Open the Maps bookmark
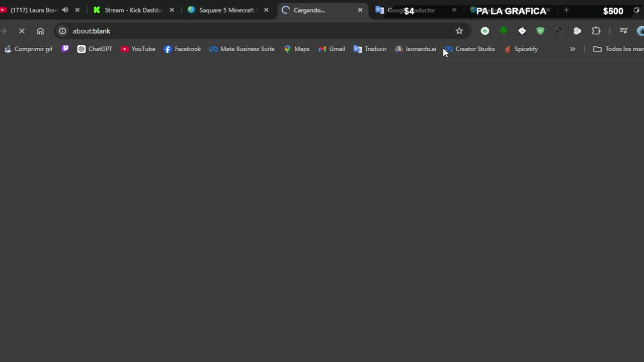This screenshot has height=362, width=644. point(296,49)
